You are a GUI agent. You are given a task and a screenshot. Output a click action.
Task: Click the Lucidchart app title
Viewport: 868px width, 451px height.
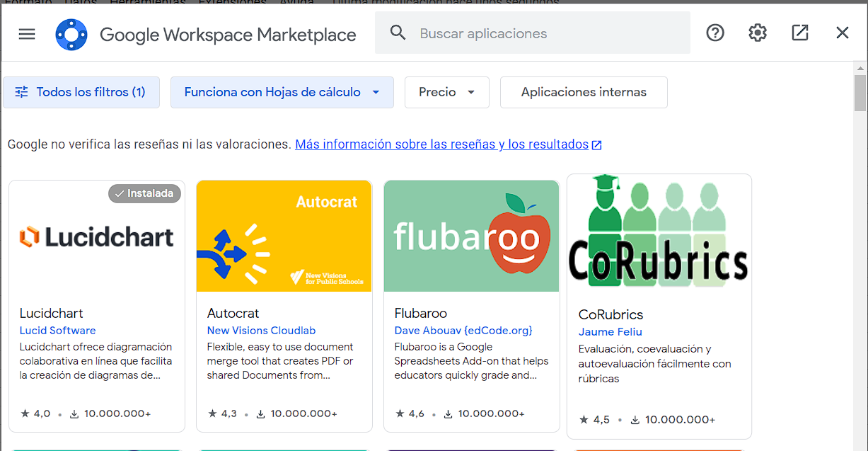[x=51, y=313]
